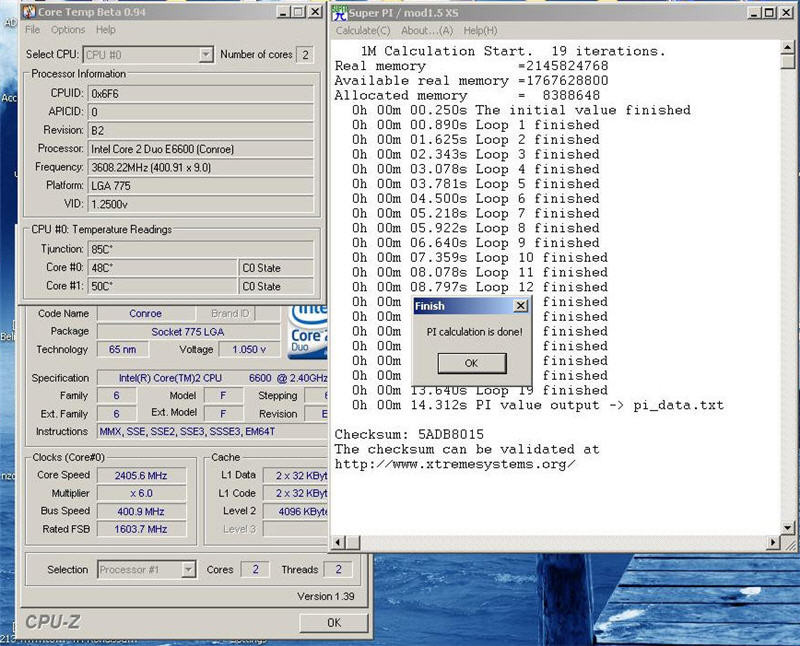Minimize the Core Temp window
Image resolution: width=800 pixels, height=646 pixels.
pyautogui.click(x=285, y=13)
